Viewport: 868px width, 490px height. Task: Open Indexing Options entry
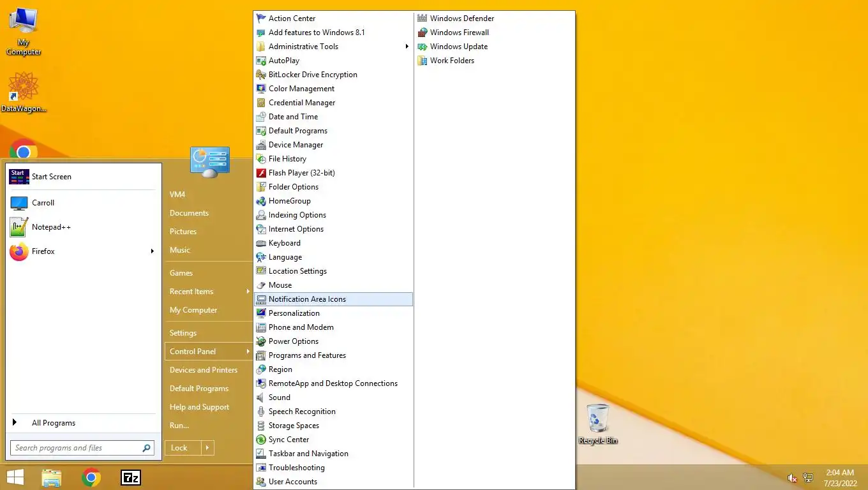tap(333, 215)
